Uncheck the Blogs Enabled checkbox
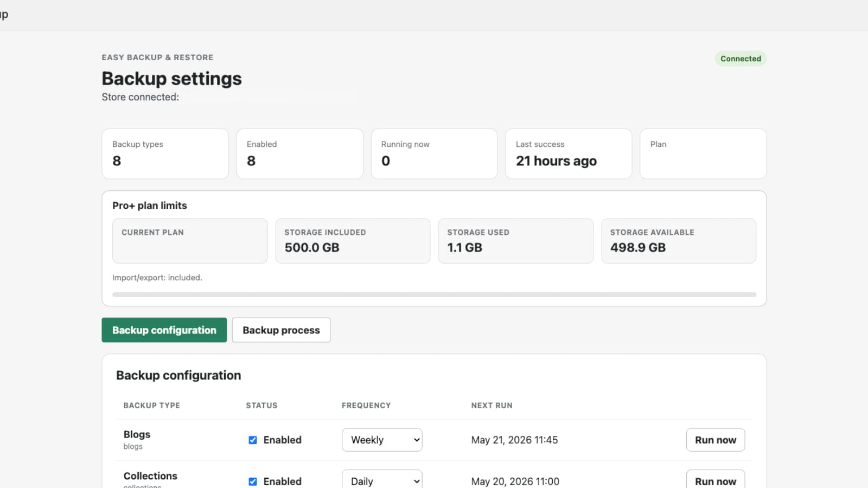868x488 pixels. point(253,440)
